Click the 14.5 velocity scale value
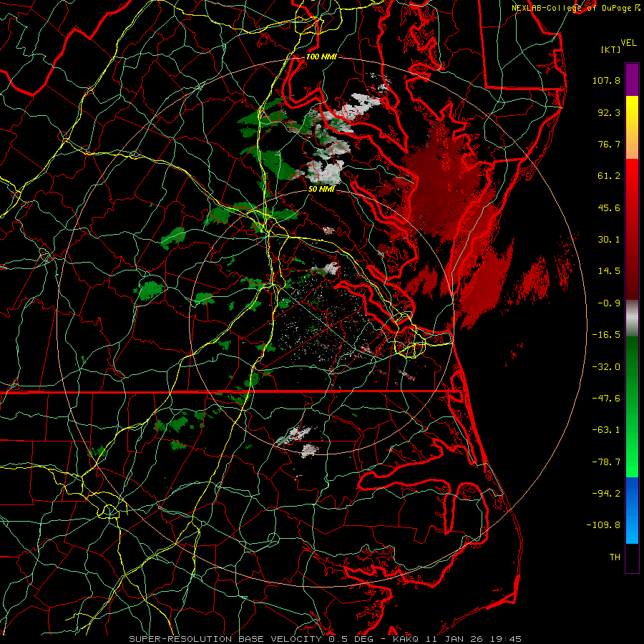This screenshot has height=644, width=644. 609,271
